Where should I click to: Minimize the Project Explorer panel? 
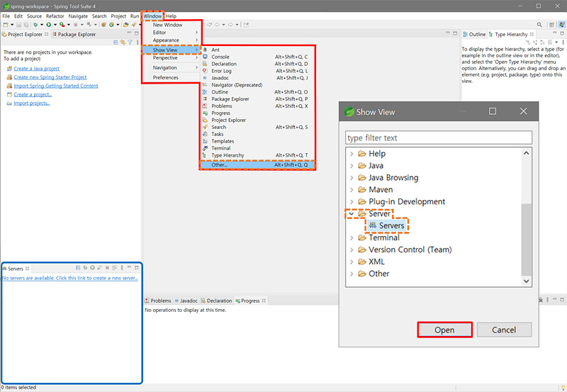click(129, 33)
